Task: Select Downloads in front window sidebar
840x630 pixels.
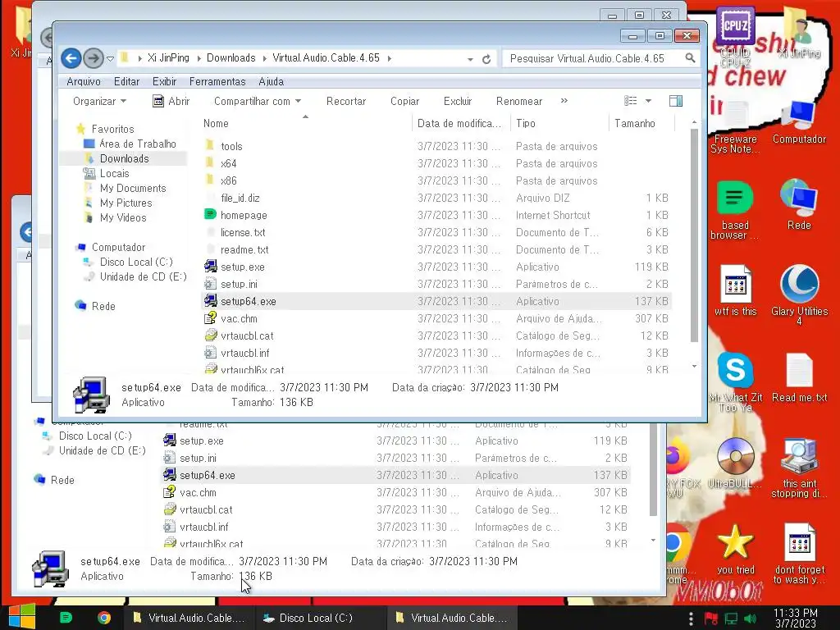Action: coord(125,158)
